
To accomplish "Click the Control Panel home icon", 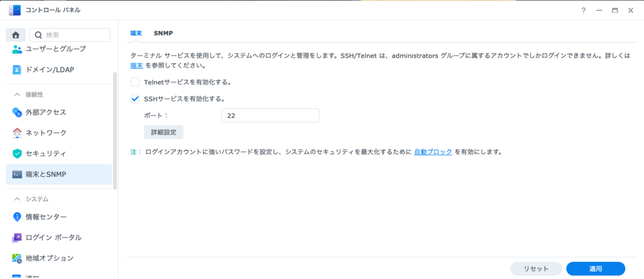I will click(16, 35).
